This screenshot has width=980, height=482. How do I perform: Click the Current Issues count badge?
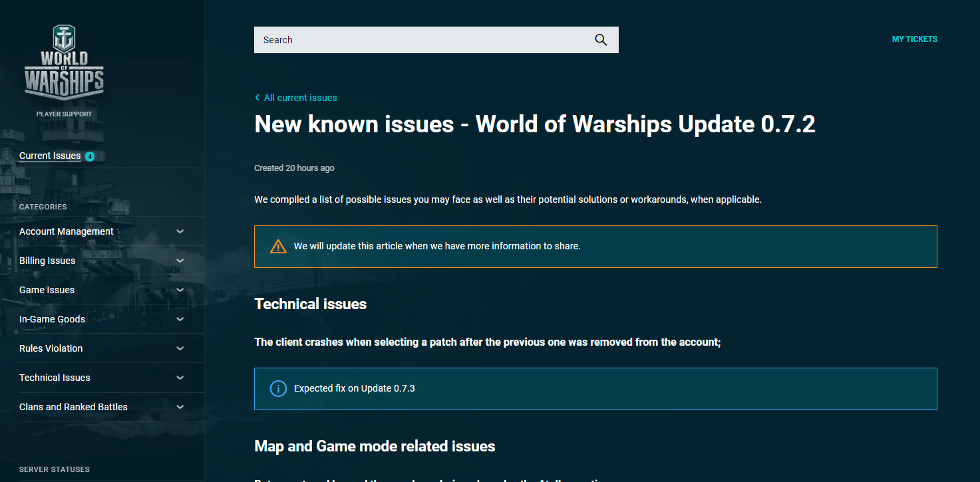pos(90,157)
